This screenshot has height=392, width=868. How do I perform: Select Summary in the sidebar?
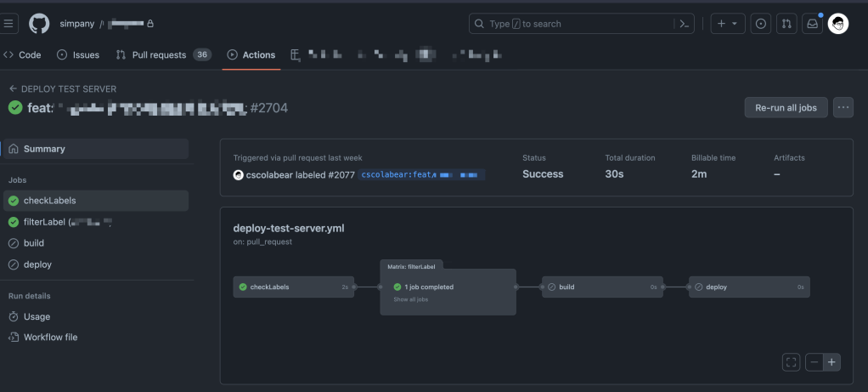(x=96, y=149)
